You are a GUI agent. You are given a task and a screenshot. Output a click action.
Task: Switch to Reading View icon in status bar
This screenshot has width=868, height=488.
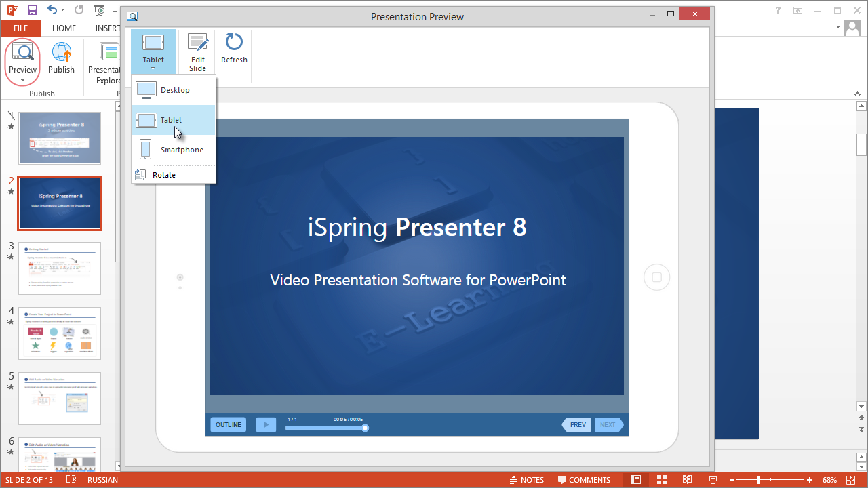point(687,480)
